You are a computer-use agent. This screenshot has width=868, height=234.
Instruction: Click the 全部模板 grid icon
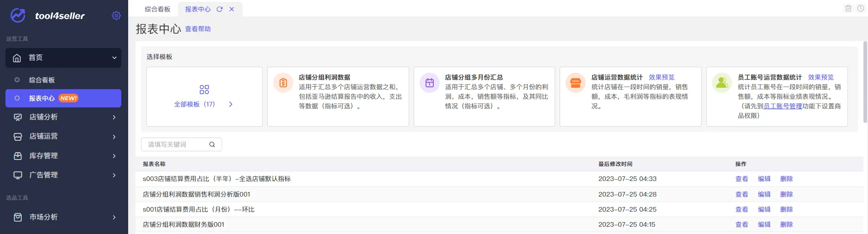coord(204,90)
